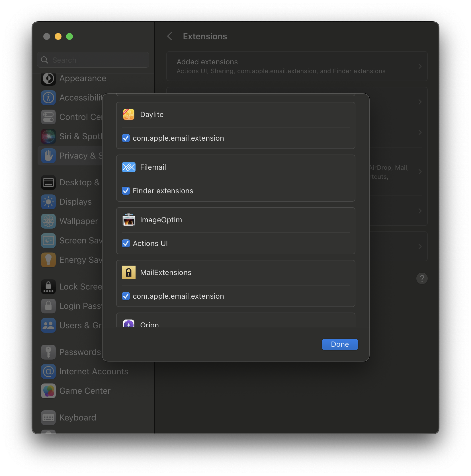Open help with the question mark button
Viewport: 471px width, 476px height.
click(x=422, y=278)
